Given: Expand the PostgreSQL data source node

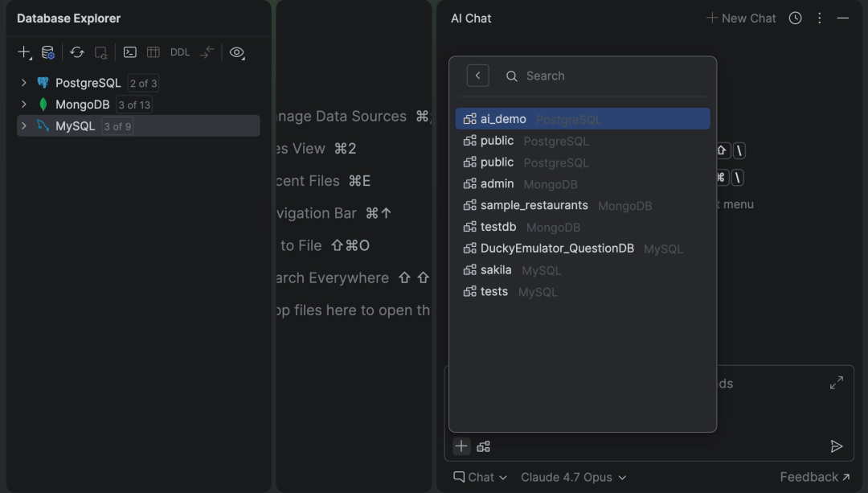Looking at the screenshot, I should [24, 83].
